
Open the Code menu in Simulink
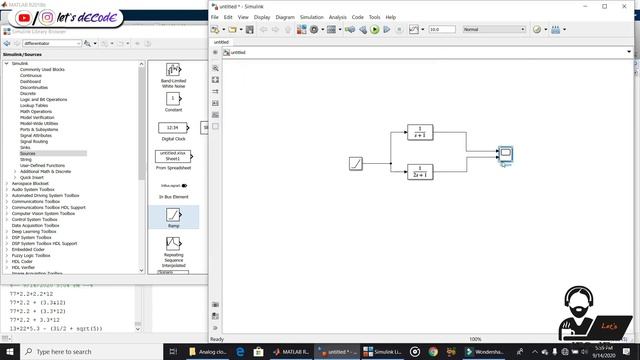(358, 17)
